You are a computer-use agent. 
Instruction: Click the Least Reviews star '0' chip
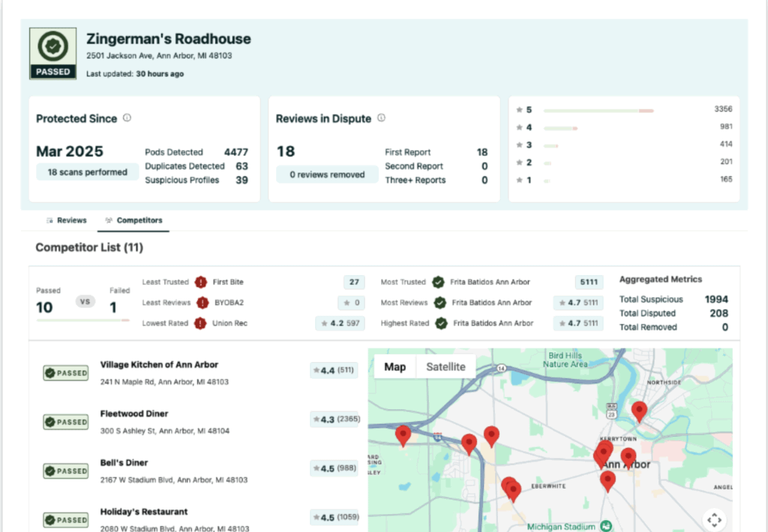pyautogui.click(x=351, y=303)
